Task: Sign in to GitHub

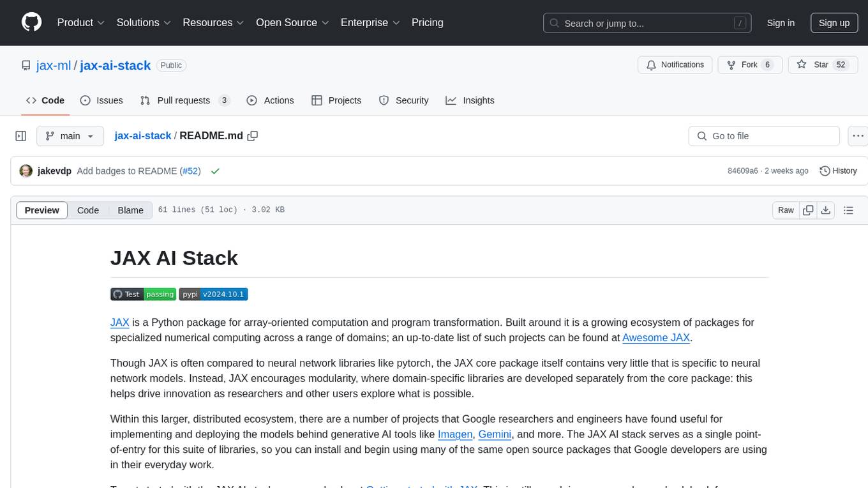Action: tap(781, 23)
